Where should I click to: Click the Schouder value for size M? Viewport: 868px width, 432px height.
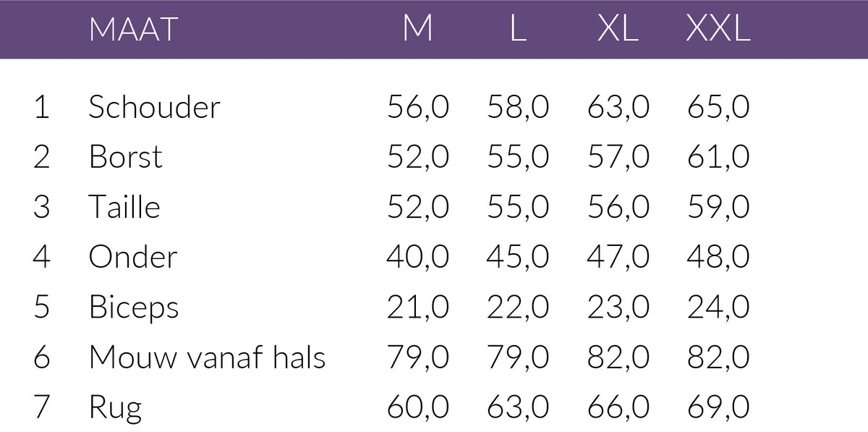(x=418, y=107)
